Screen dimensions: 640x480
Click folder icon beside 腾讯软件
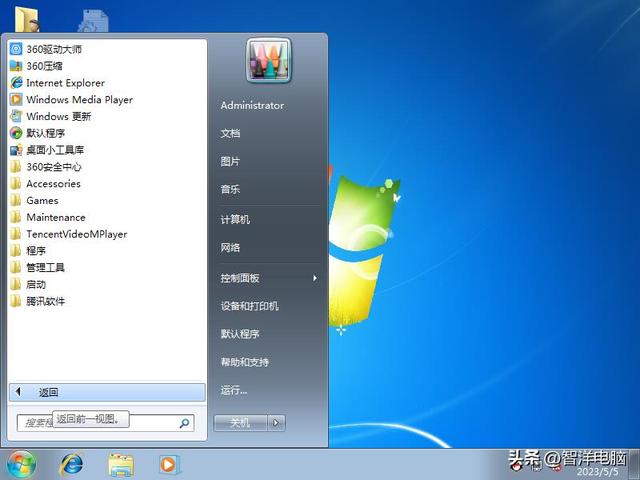click(16, 301)
